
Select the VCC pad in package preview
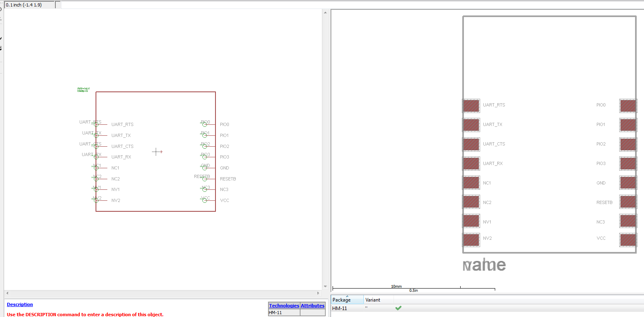628,240
